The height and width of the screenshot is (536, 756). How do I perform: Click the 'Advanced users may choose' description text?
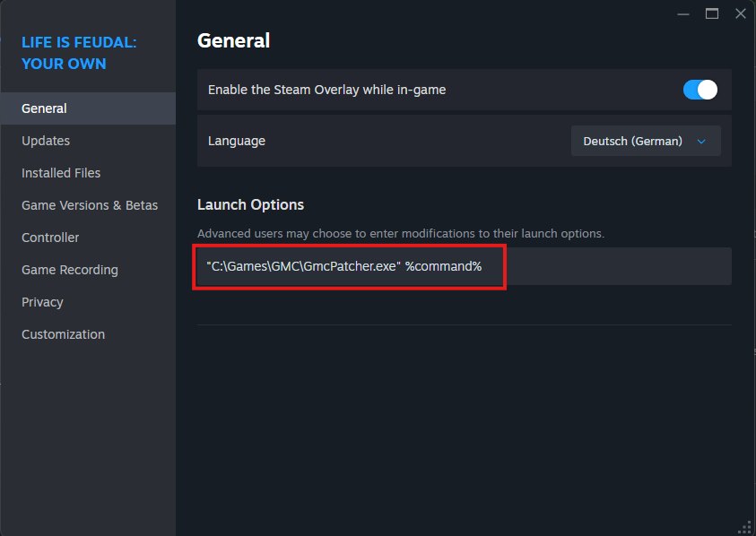click(x=401, y=234)
